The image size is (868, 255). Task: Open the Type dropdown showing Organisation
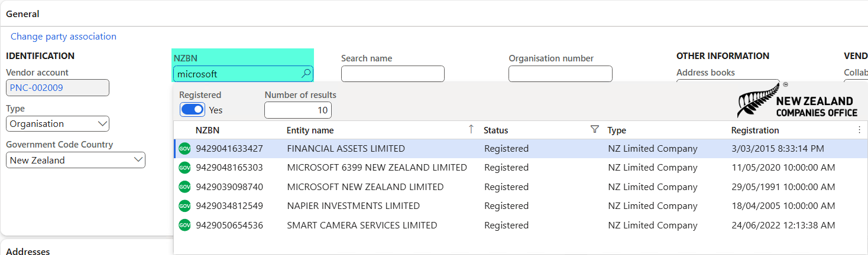[57, 124]
